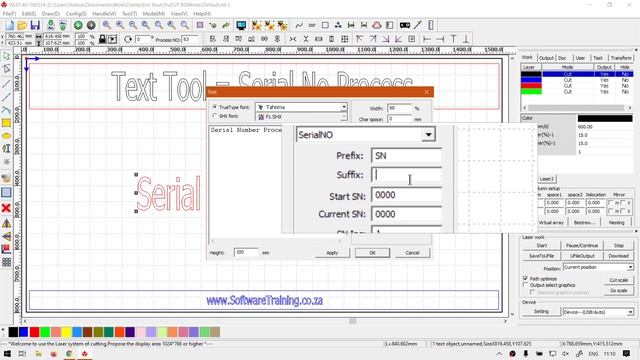Viewport: 640px width, 360px height.
Task: Select the Array grid tool in the left toolbar
Action: 6,262
